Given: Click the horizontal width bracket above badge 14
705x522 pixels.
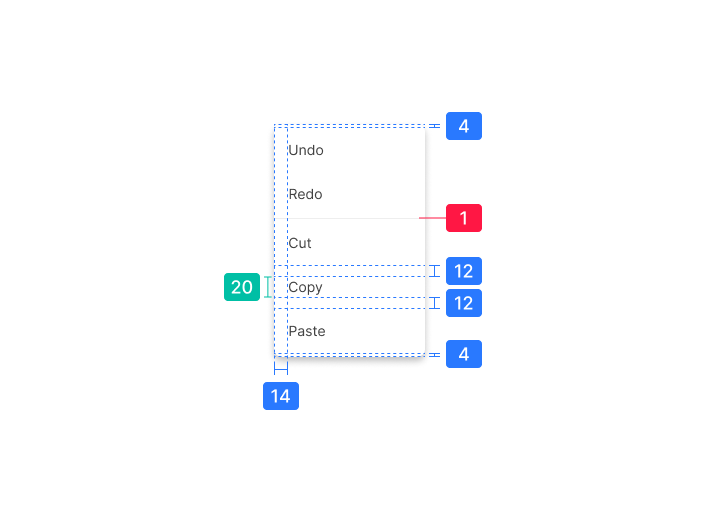Looking at the screenshot, I should [281, 368].
